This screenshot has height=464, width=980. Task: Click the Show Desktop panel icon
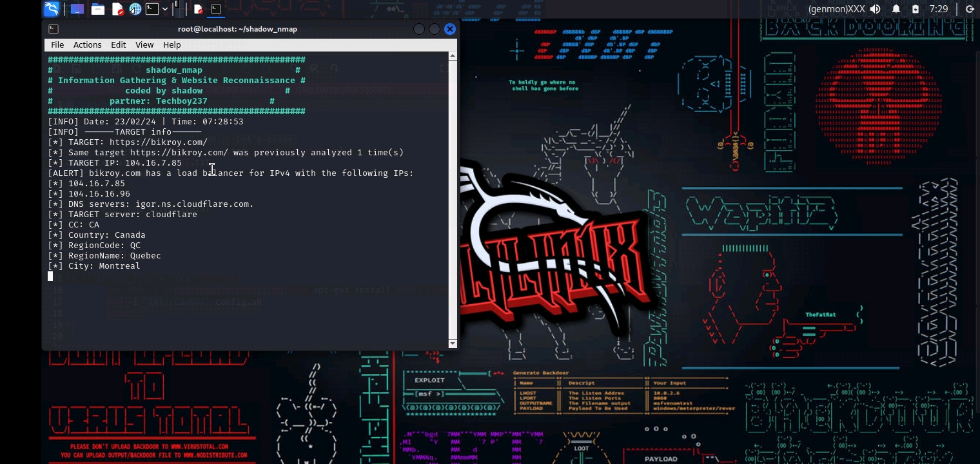[x=77, y=9]
